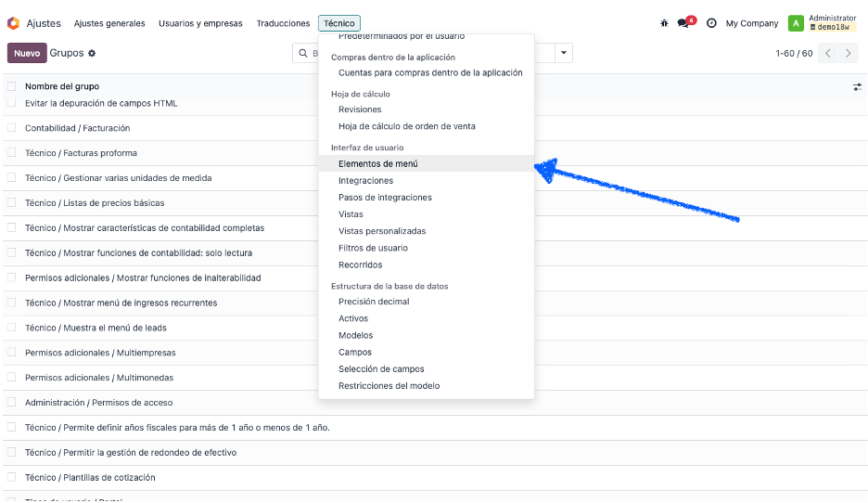The image size is (868, 503).
Task: Open Evitar la depuración de campos HTML
Action: [101, 103]
